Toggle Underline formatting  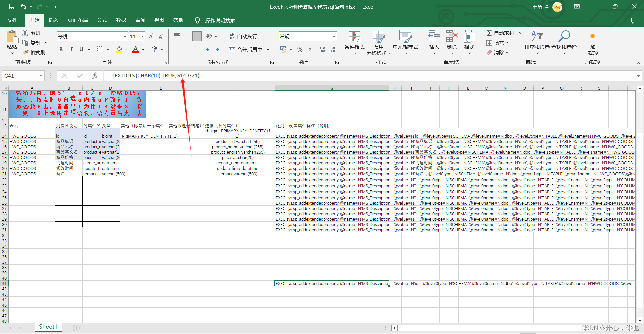[81, 49]
